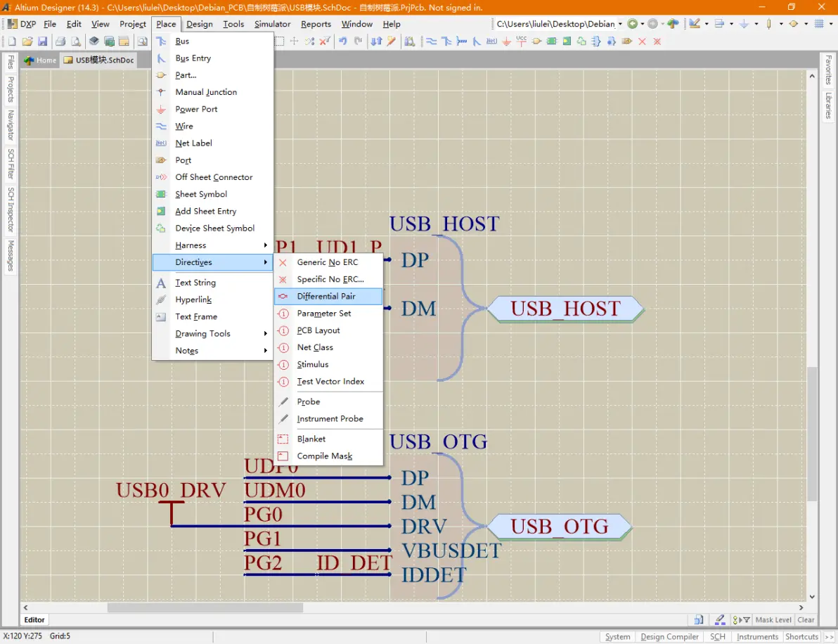
Task: Open the SCH Inspector side panel tab
Action: click(x=11, y=210)
